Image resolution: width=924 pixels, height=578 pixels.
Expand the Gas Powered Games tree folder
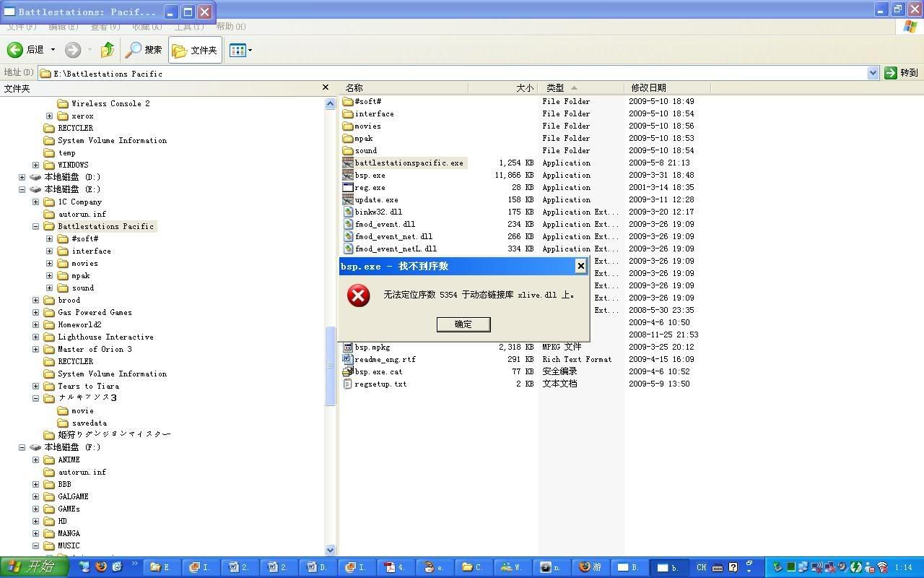(x=36, y=312)
